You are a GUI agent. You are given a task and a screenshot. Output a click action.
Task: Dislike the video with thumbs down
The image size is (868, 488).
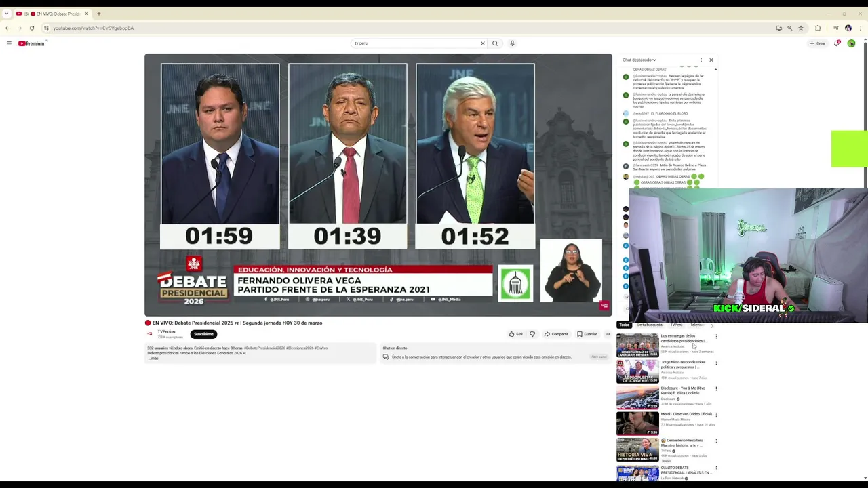(x=532, y=334)
